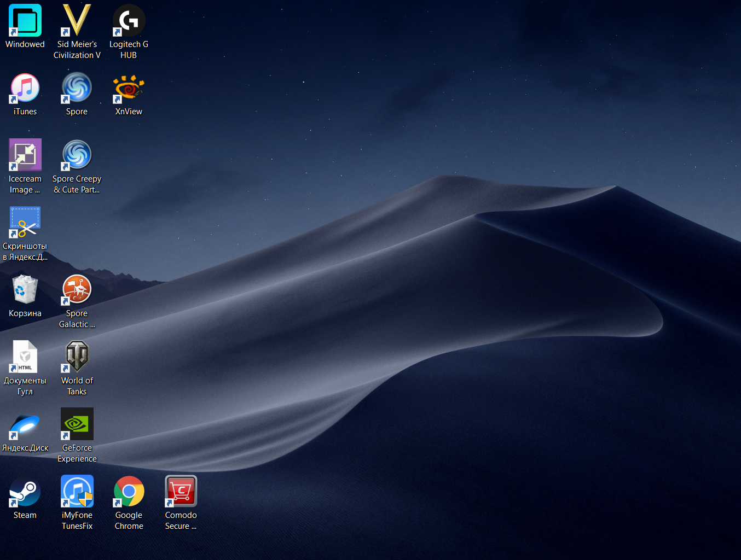Select the Spore Galactic shortcut

click(x=77, y=290)
